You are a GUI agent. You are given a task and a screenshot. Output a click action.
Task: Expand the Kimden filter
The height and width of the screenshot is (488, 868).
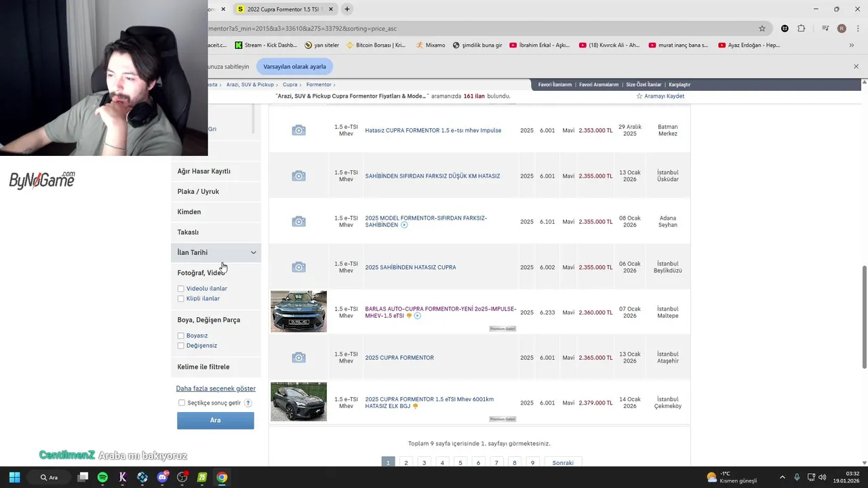(x=216, y=212)
